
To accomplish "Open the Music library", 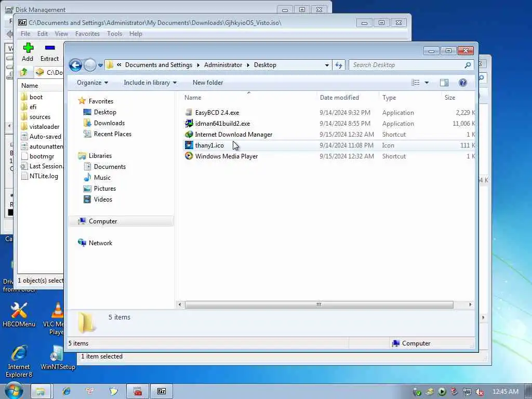I will (102, 178).
